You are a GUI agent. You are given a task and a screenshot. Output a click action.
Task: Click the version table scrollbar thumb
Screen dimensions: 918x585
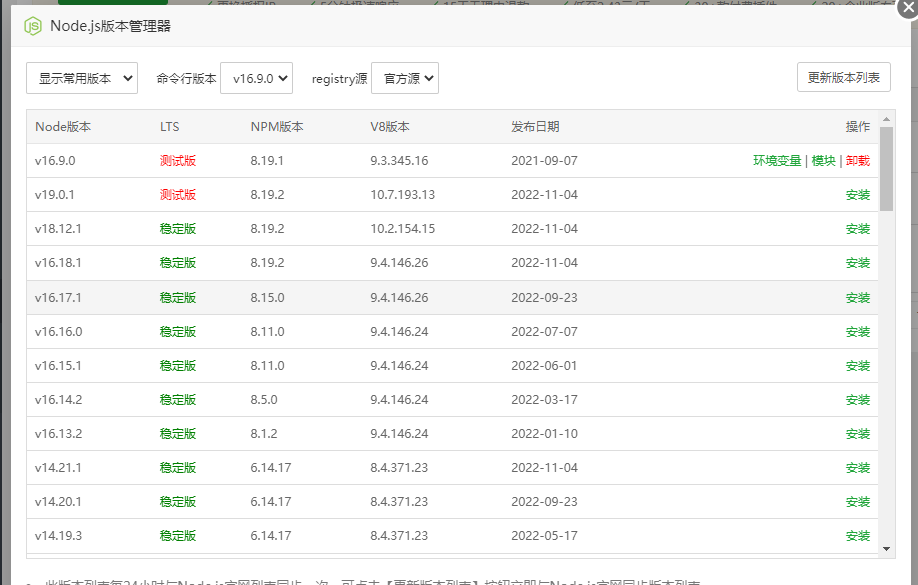[886, 169]
